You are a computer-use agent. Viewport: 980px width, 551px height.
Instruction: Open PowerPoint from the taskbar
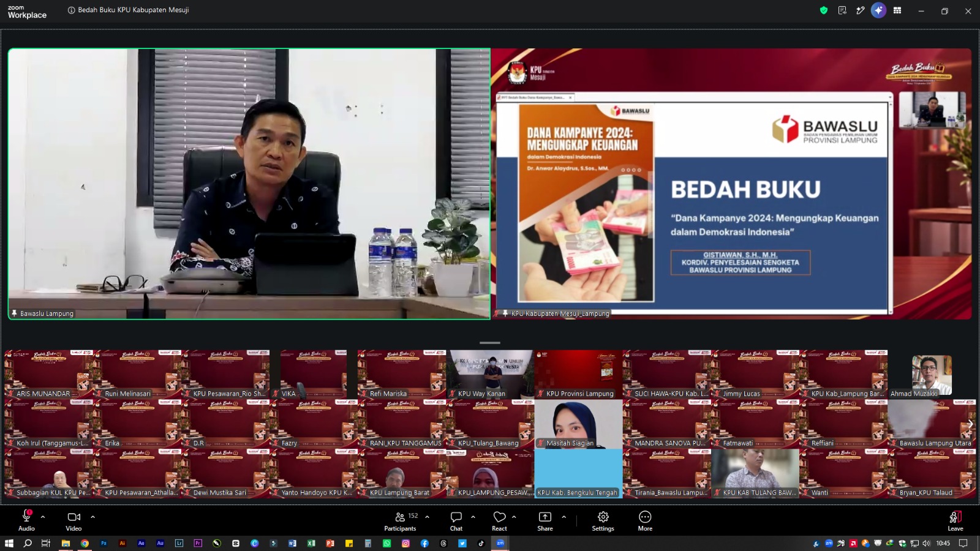[330, 543]
